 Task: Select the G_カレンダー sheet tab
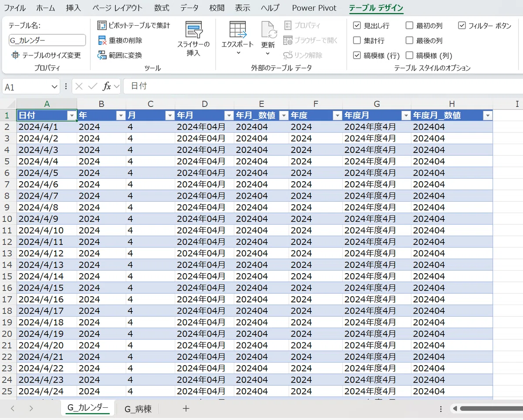pos(88,408)
